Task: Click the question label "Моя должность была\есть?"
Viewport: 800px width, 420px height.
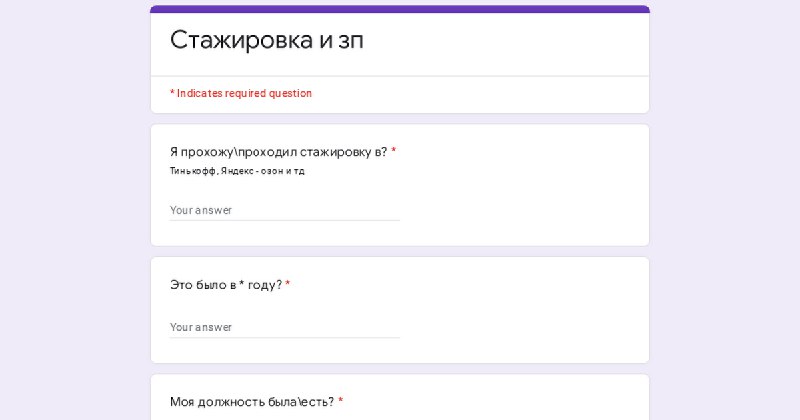Action: (x=252, y=402)
